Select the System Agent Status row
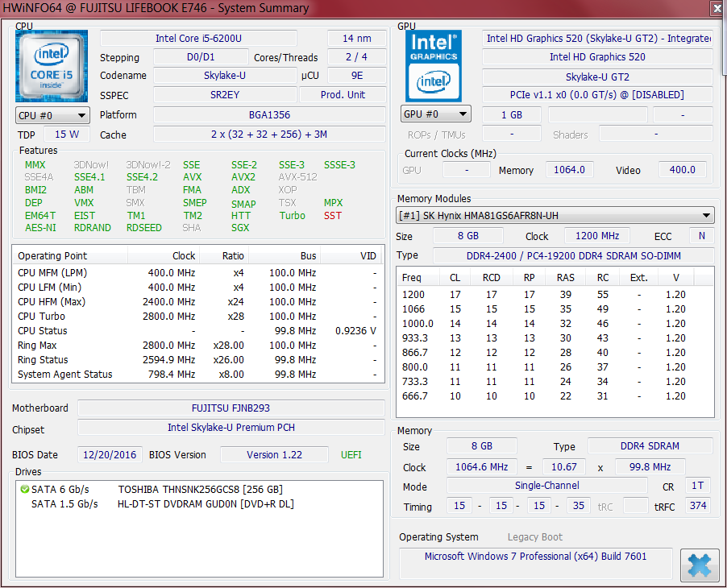727x588 pixels. (198, 375)
